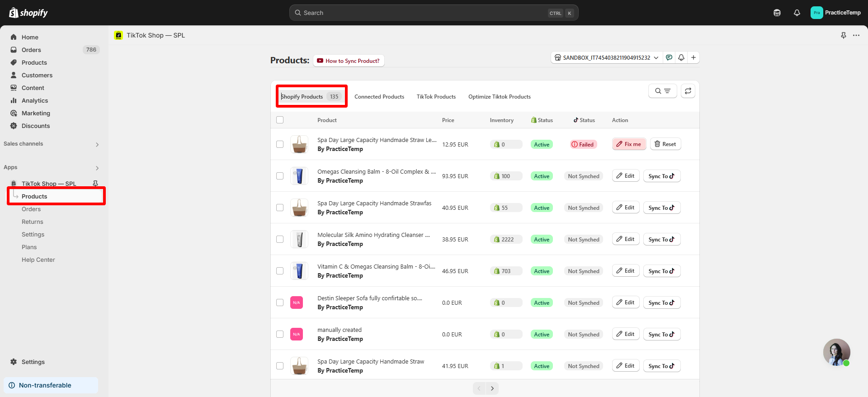The width and height of the screenshot is (868, 397).
Task: Open Spa Day Straw Le... product thumbnail
Action: click(299, 144)
